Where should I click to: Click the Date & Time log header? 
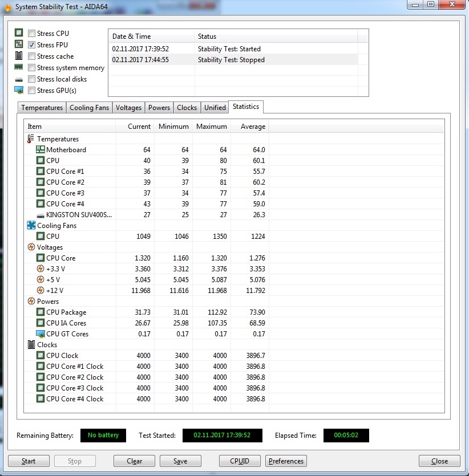coord(151,36)
